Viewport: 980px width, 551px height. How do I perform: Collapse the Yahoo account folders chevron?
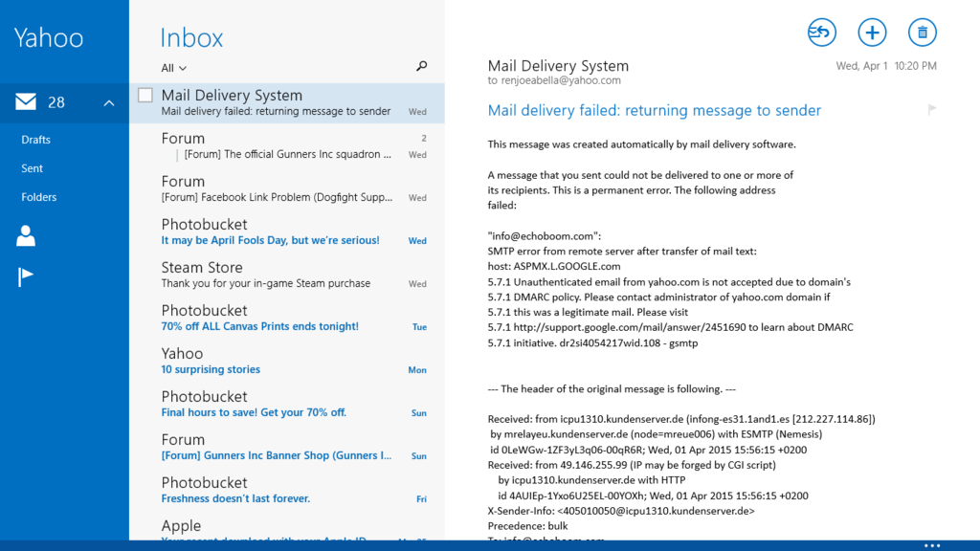coord(109,103)
